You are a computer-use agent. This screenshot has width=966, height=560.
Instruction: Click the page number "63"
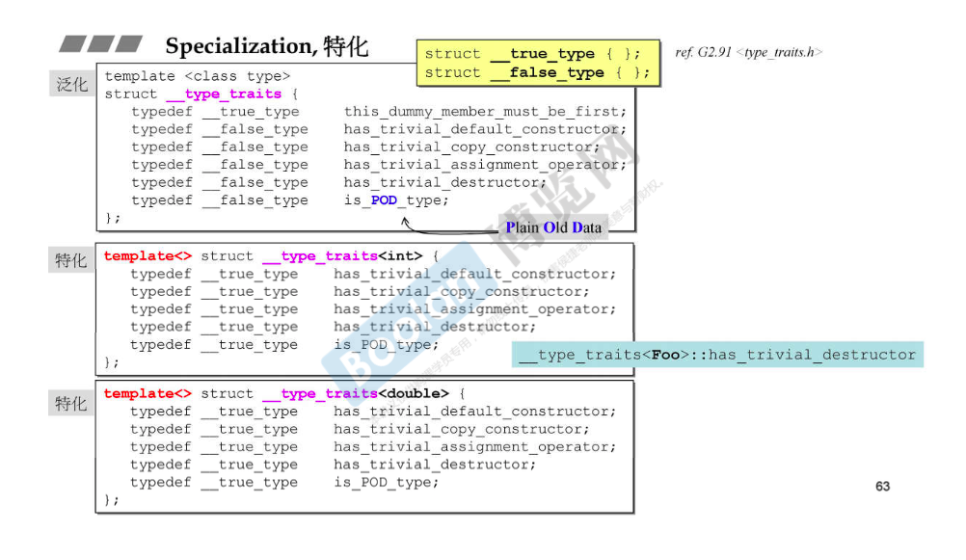[x=882, y=486]
